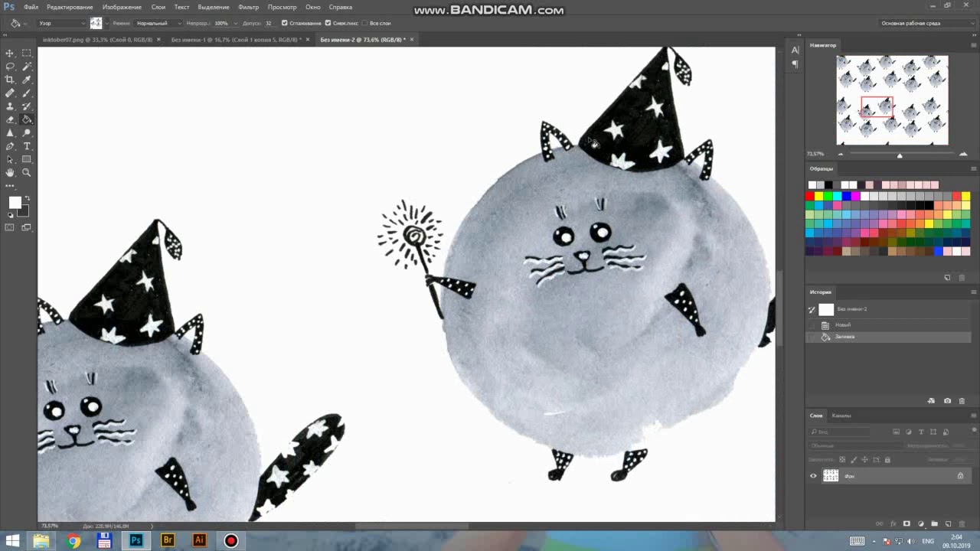Open the Слои menu in menu bar
Image resolution: width=980 pixels, height=551 pixels.
click(158, 7)
